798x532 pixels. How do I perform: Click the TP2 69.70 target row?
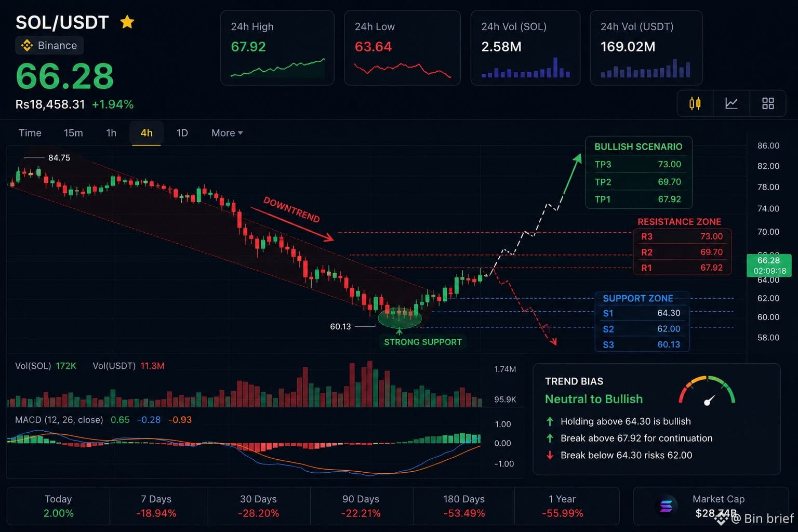[x=638, y=182]
